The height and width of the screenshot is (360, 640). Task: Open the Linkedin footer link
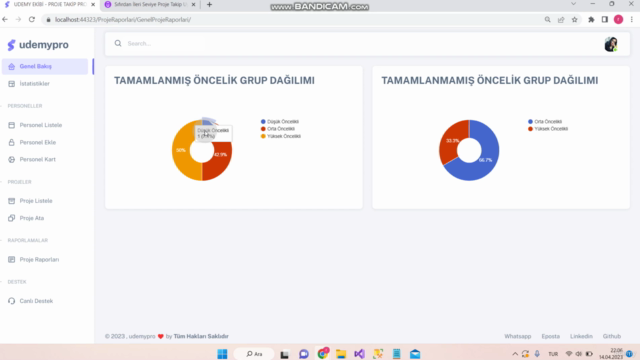[581, 336]
